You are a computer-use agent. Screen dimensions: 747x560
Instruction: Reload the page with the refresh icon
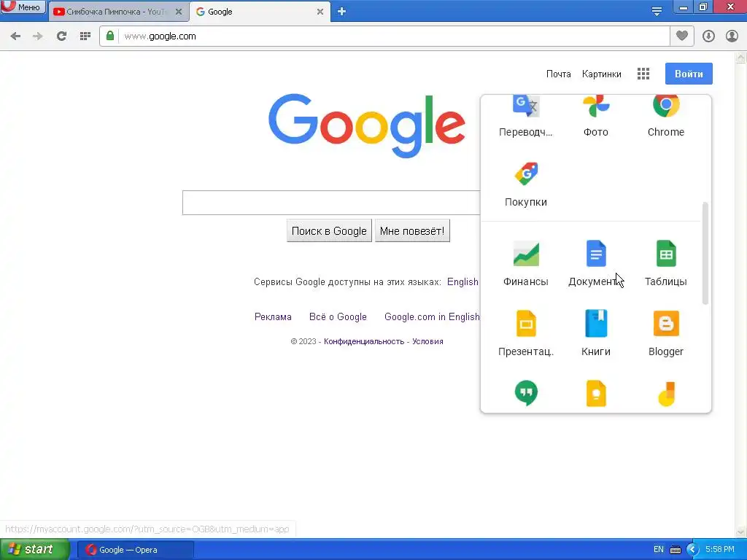click(61, 36)
